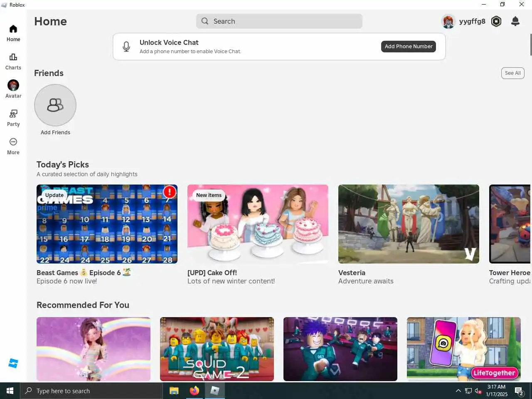Image resolution: width=532 pixels, height=399 pixels.
Task: Open Beast Games thumbnail
Action: 107,224
